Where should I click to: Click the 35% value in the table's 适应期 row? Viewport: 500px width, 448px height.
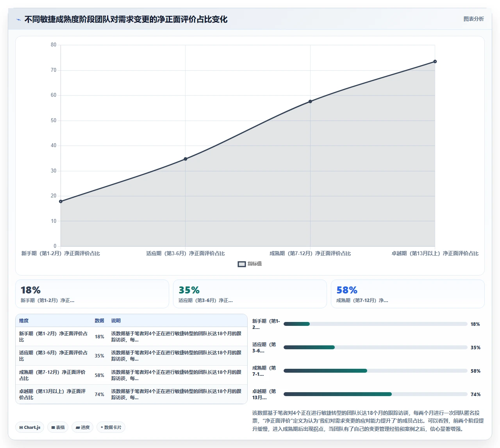[x=99, y=356]
